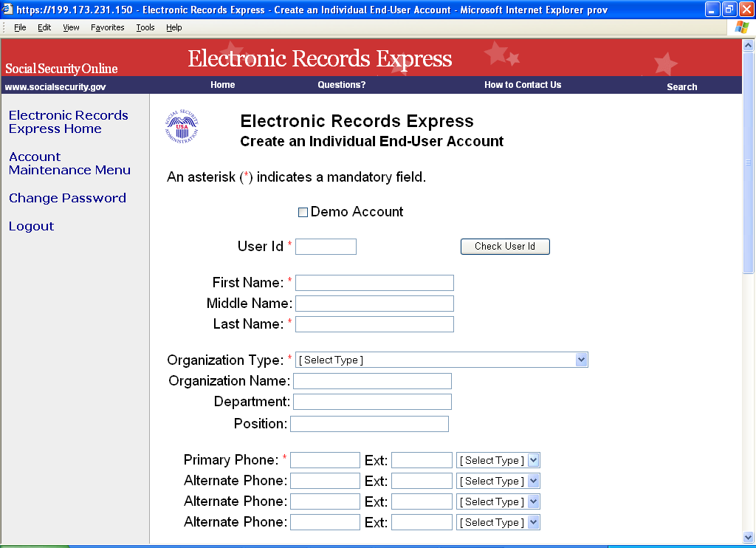Open the Favorites menu
Image resolution: width=756 pixels, height=548 pixels.
(108, 27)
